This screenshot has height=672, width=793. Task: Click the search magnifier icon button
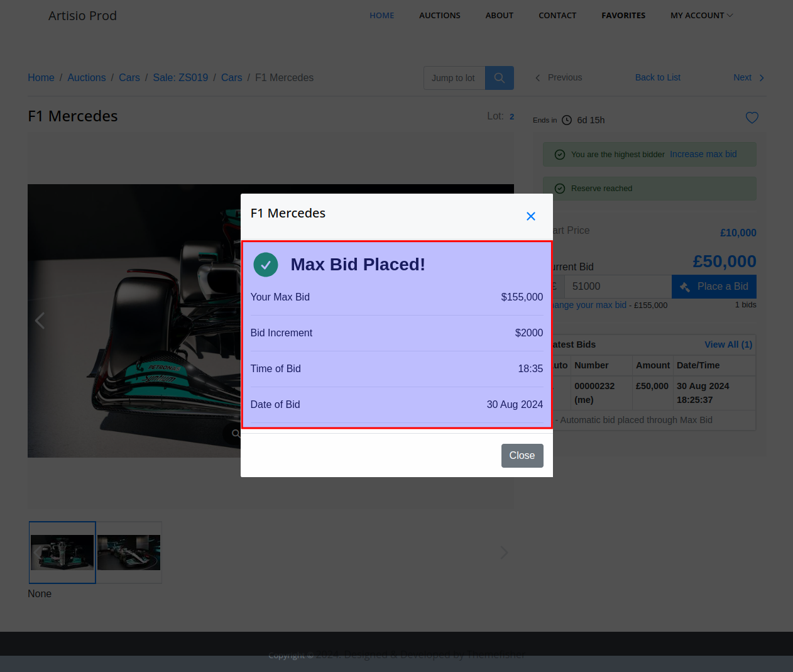[500, 78]
